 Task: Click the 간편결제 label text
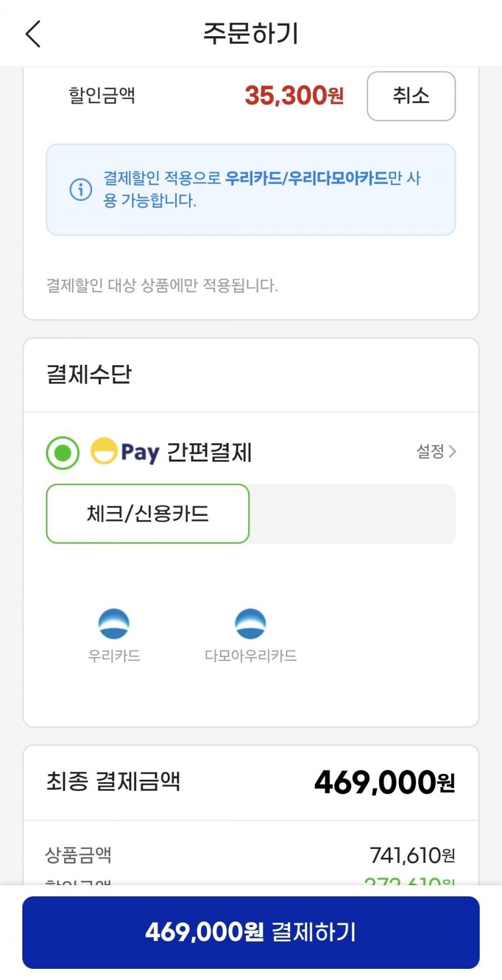pyautogui.click(x=210, y=452)
